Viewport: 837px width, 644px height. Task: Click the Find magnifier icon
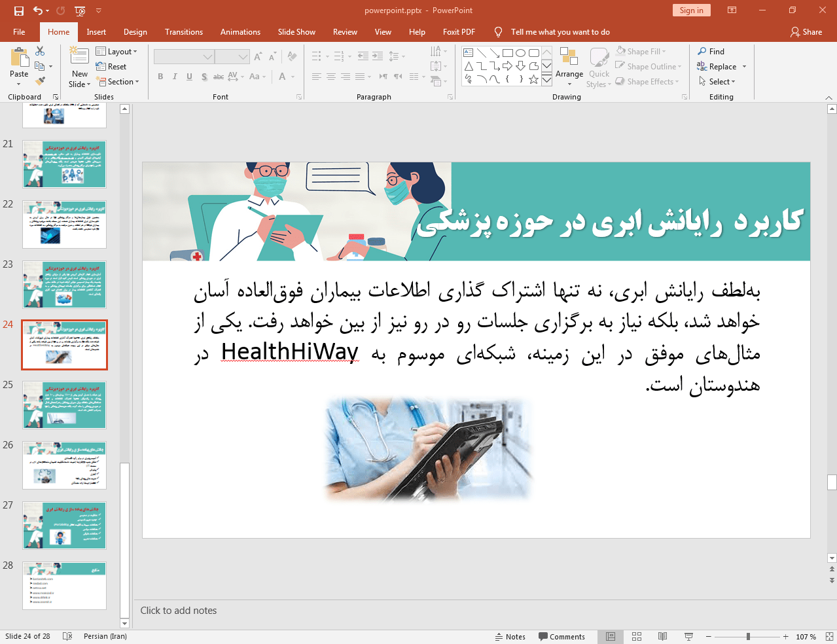pos(702,51)
